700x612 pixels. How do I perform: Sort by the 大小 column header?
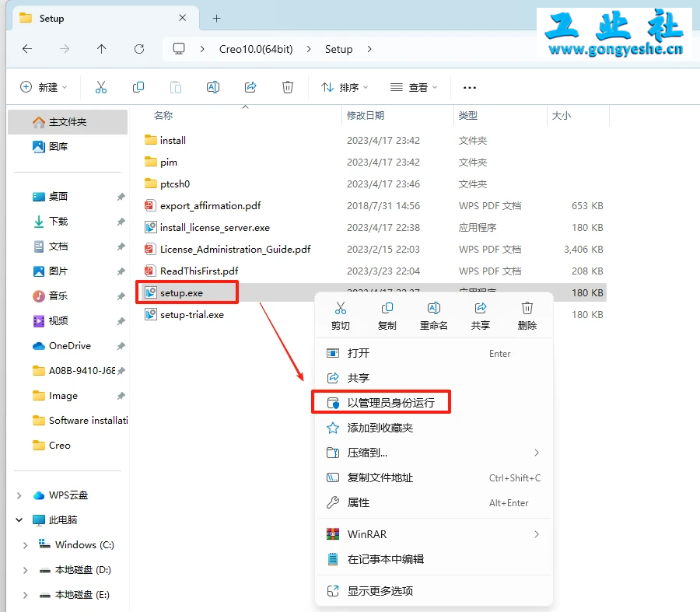tap(561, 116)
